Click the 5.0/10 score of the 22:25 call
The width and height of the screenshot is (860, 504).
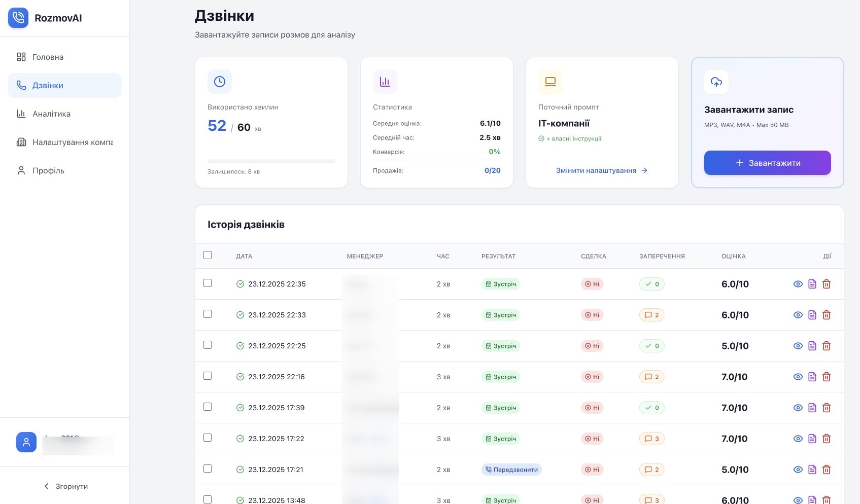(735, 346)
